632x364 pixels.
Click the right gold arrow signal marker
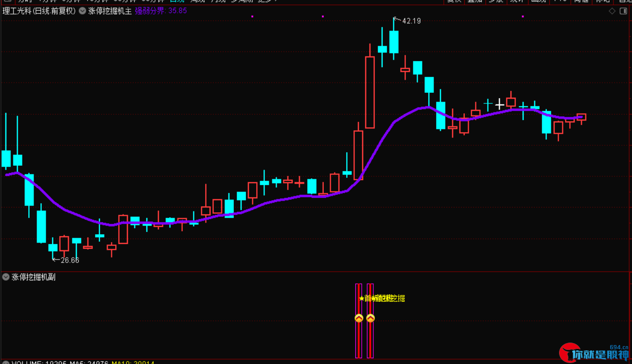click(x=370, y=318)
